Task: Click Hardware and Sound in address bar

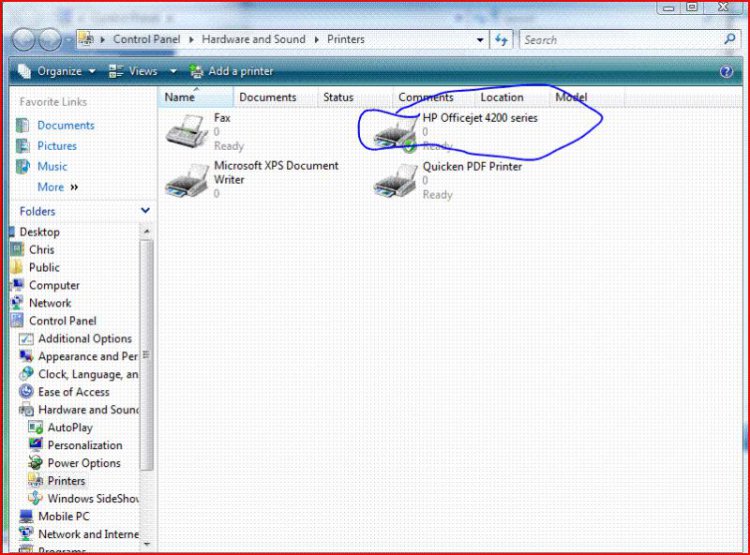Action: (x=254, y=39)
